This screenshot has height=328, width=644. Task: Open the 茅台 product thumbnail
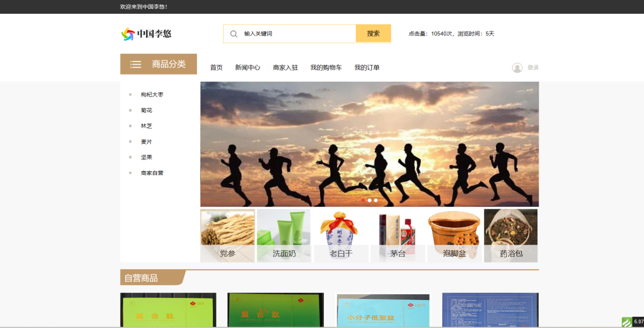click(397, 236)
